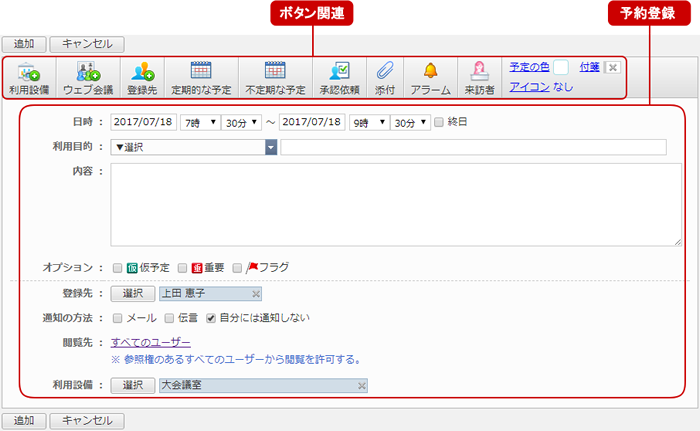Clear the 付箋 with X icon
This screenshot has width=700, height=431.
(x=612, y=67)
